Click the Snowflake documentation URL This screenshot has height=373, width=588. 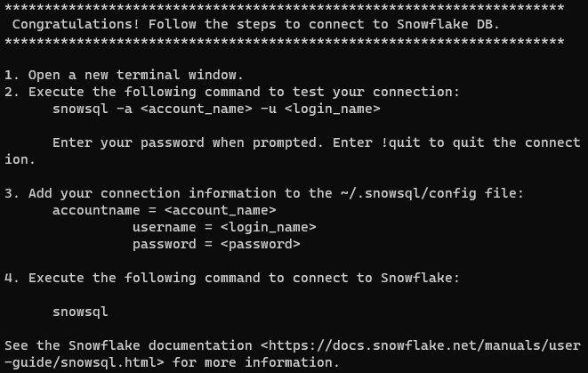click(x=421, y=345)
